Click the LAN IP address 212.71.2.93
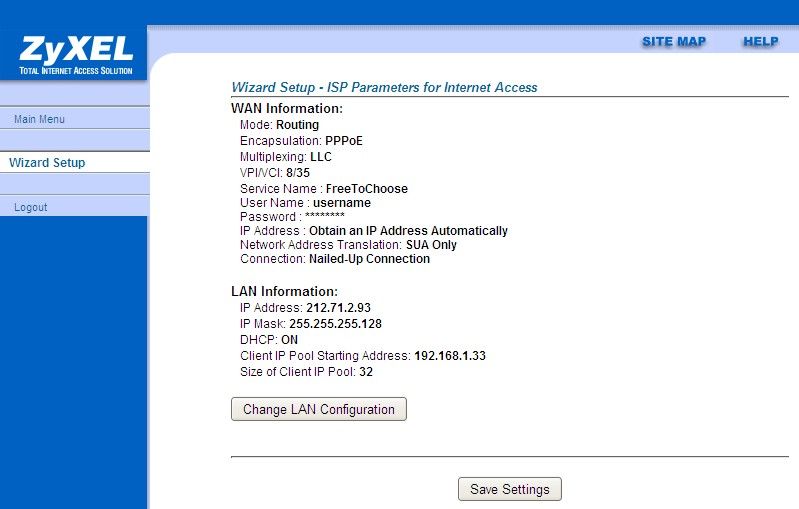Viewport: 799px width, 509px height. click(337, 308)
